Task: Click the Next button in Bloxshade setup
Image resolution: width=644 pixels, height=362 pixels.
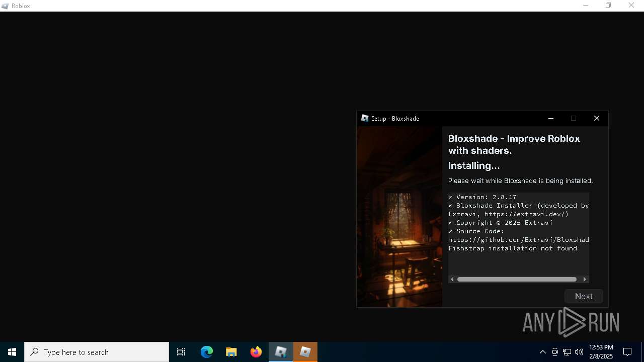Action: (x=584, y=296)
